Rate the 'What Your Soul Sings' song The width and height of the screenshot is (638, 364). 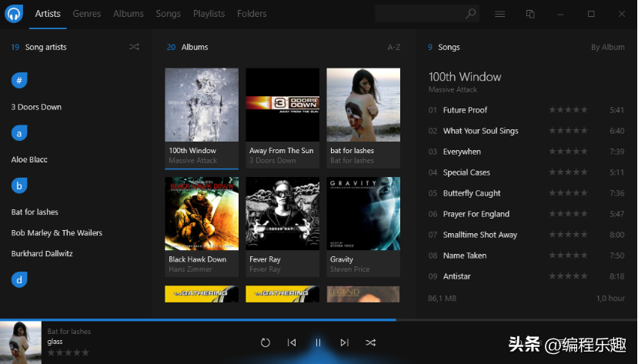pyautogui.click(x=569, y=131)
